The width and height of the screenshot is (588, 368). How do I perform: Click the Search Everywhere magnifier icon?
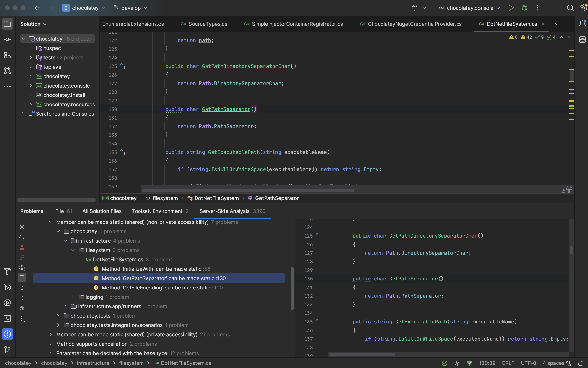click(570, 8)
